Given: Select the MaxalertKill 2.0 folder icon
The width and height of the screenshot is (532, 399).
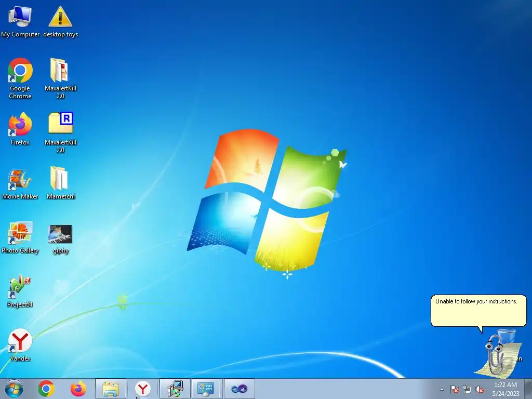Looking at the screenshot, I should (x=60, y=78).
